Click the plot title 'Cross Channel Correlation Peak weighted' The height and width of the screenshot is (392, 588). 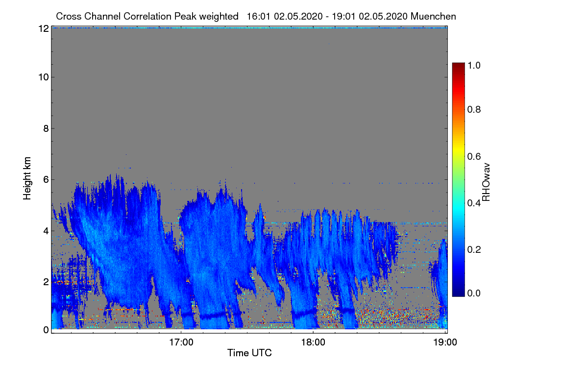point(147,16)
